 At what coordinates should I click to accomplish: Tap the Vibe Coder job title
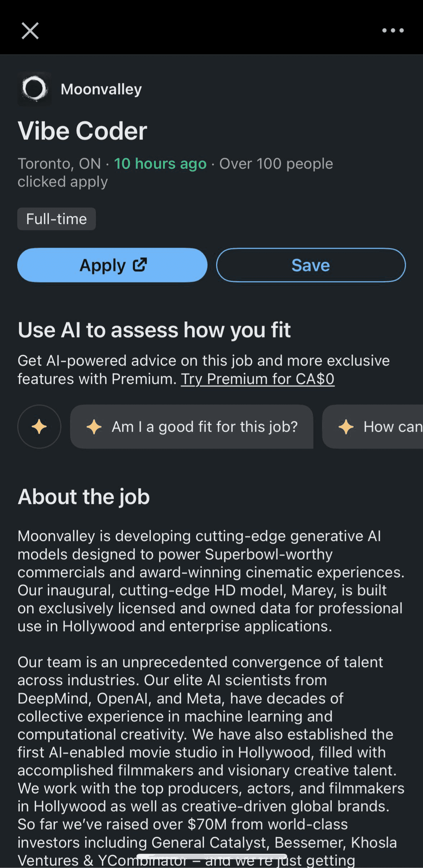(82, 131)
